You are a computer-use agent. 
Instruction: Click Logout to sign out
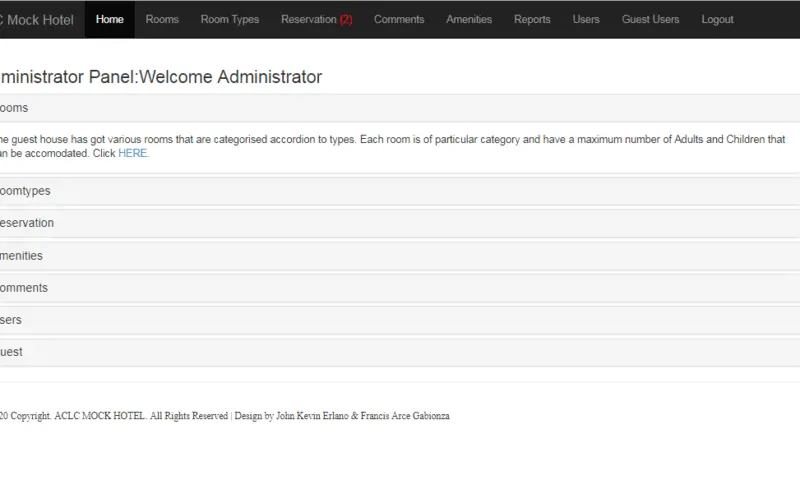pos(717,19)
